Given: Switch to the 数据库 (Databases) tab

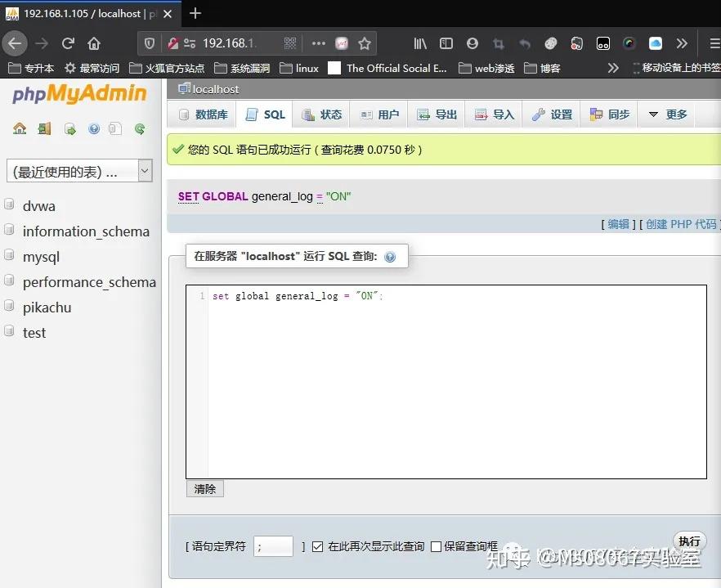Looking at the screenshot, I should click(204, 114).
